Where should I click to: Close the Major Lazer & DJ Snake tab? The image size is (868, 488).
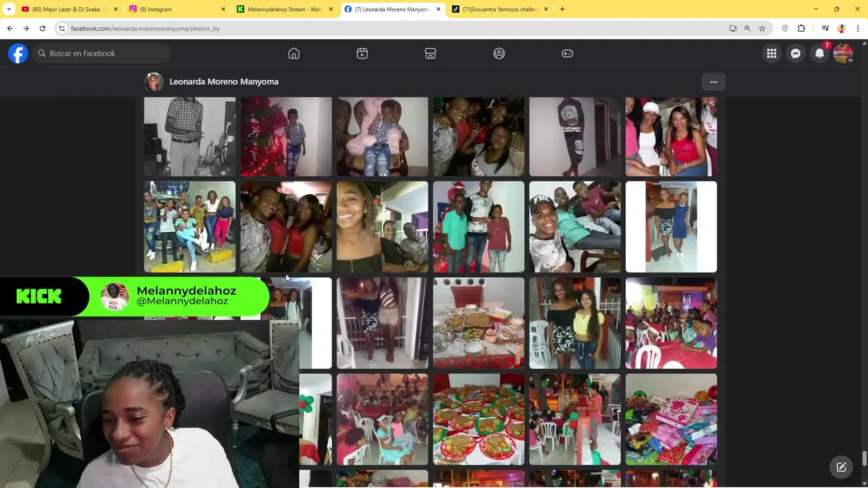click(x=115, y=9)
